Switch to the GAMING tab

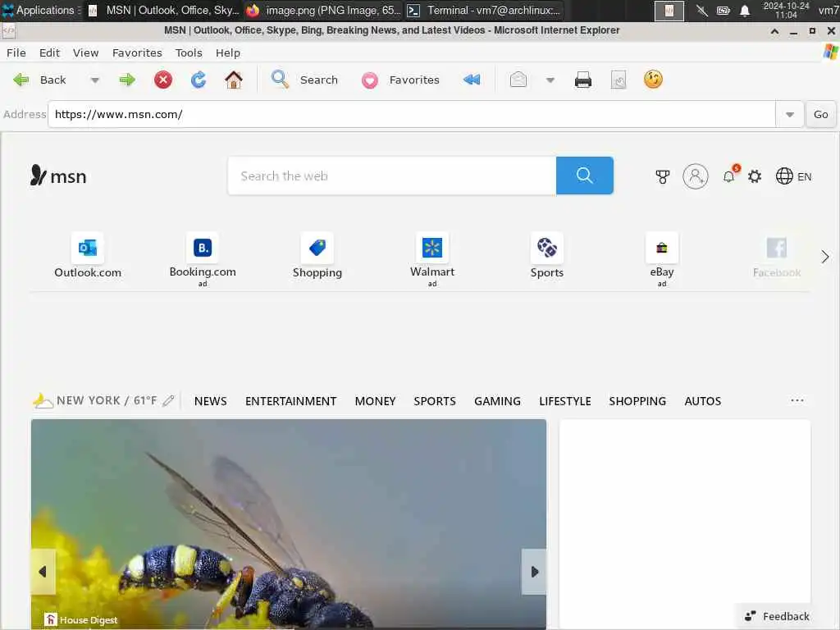pos(497,401)
